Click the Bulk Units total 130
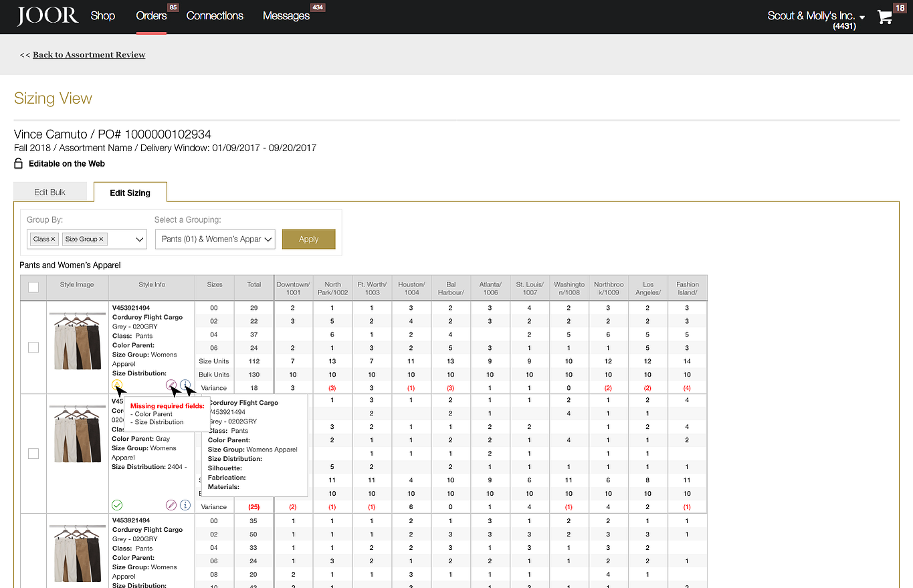 point(254,375)
